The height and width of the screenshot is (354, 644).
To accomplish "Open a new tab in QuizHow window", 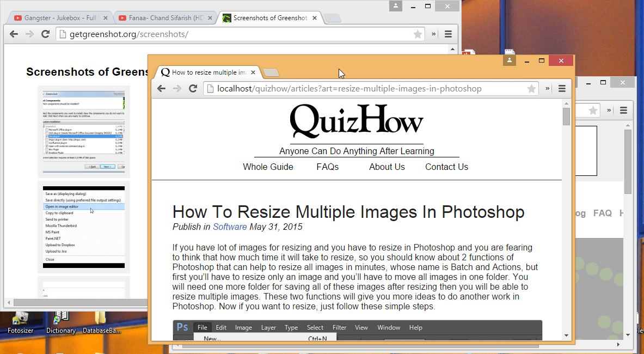I will point(271,72).
